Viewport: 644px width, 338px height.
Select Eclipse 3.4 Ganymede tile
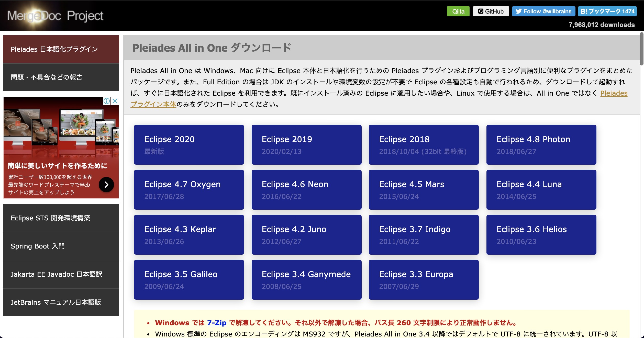tap(306, 280)
